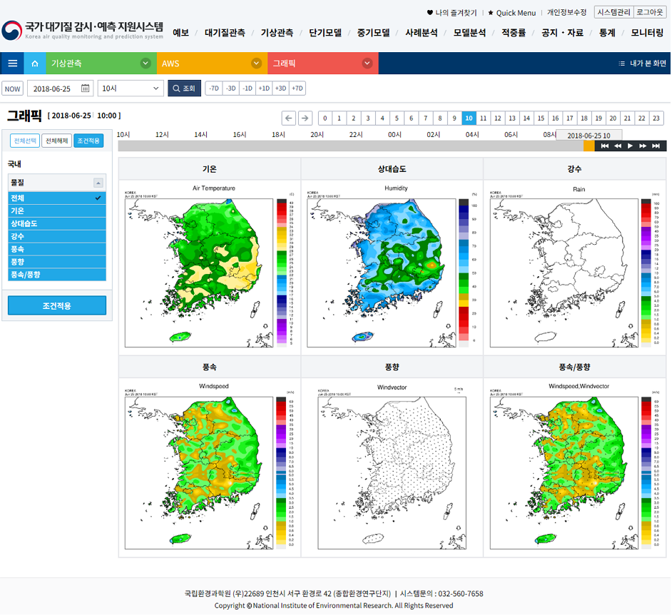The width and height of the screenshot is (672, 616).
Task: Select hour 15 in the hour strip
Action: pos(541,118)
